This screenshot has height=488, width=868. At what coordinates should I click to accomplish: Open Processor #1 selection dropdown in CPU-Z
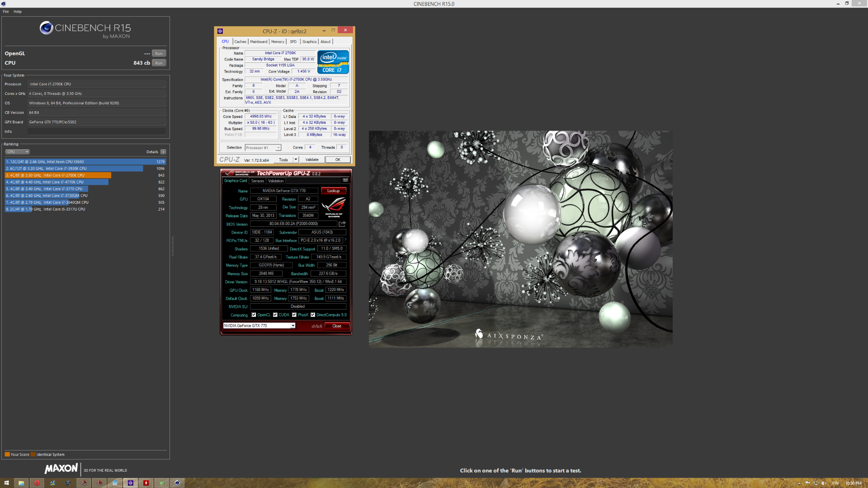tap(263, 148)
